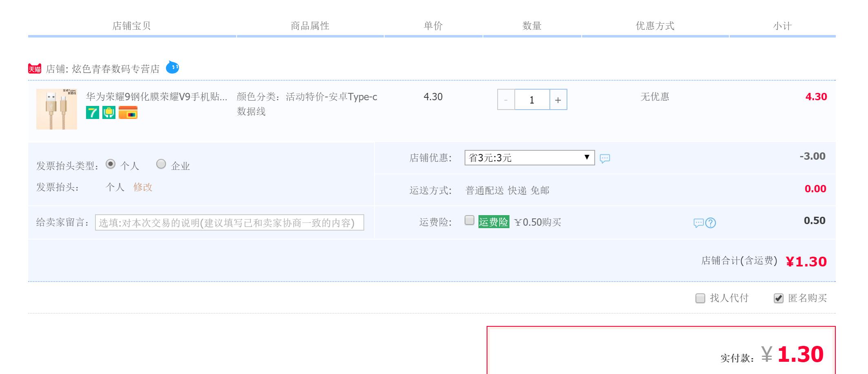Click the orange credit card badge
This screenshot has width=868, height=374.
128,112
